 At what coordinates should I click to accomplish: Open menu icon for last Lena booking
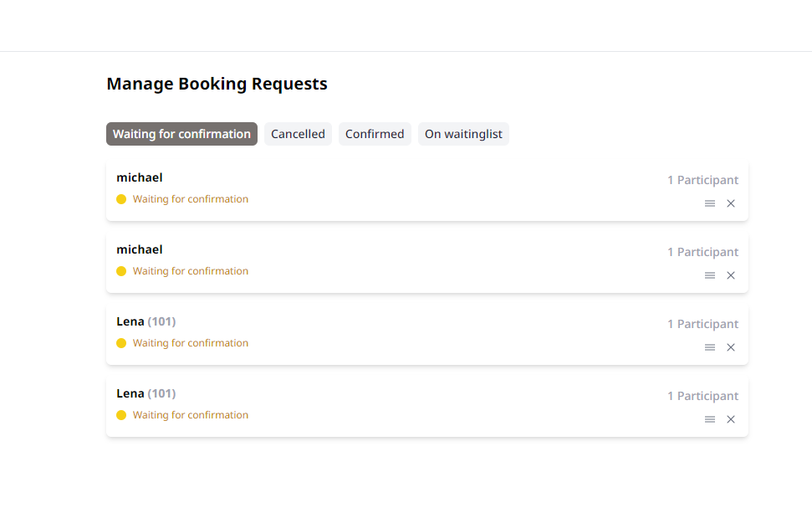[710, 419]
